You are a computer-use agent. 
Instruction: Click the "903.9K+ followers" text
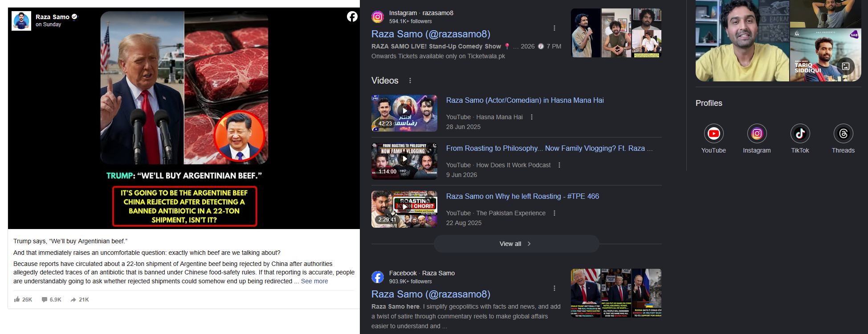click(410, 282)
